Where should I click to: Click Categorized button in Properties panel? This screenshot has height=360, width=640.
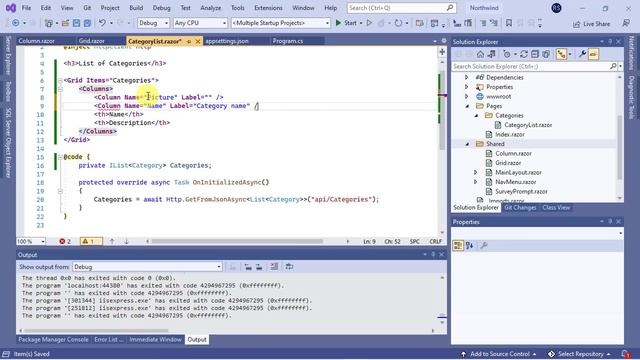(x=458, y=245)
